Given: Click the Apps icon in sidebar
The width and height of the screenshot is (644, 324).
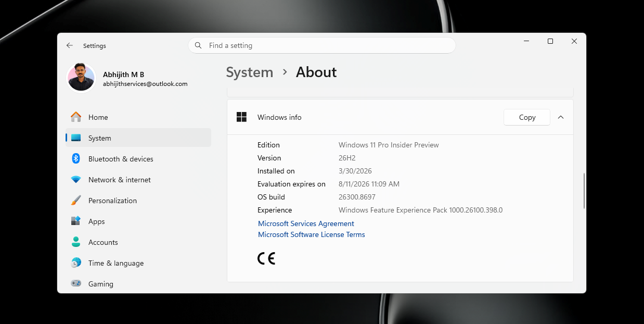Looking at the screenshot, I should tap(76, 221).
